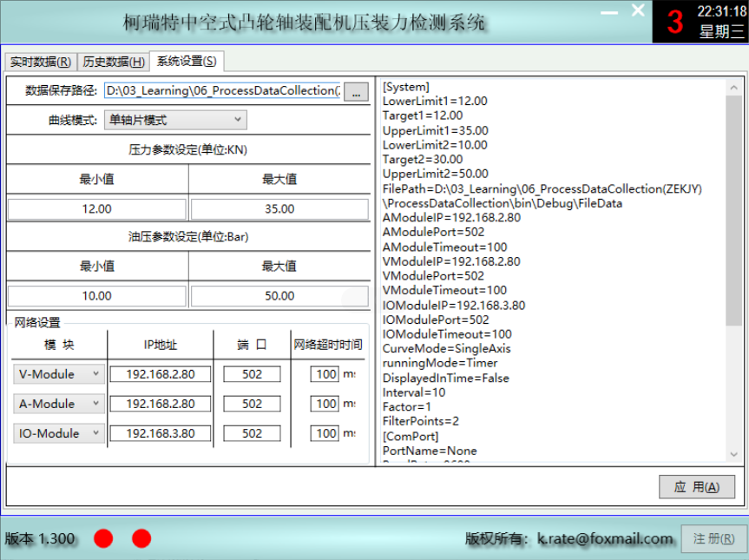Open the browse (...) button for the save path
749x560 pixels.
357,91
